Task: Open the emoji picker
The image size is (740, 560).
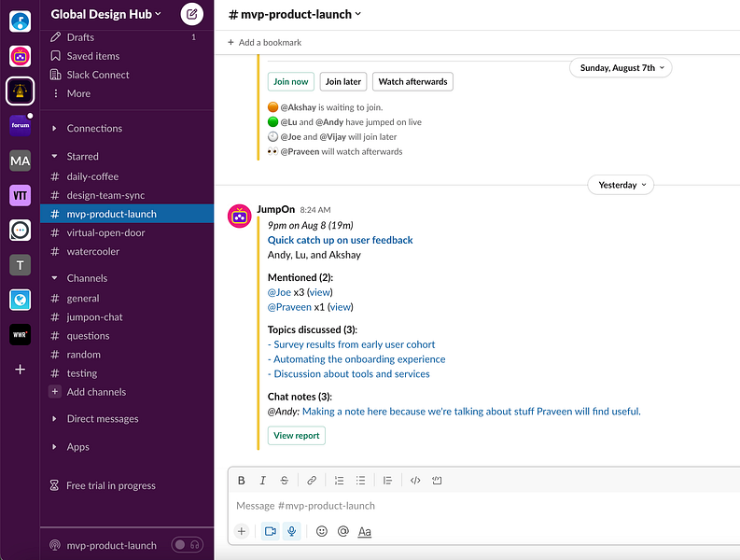Action: click(321, 531)
